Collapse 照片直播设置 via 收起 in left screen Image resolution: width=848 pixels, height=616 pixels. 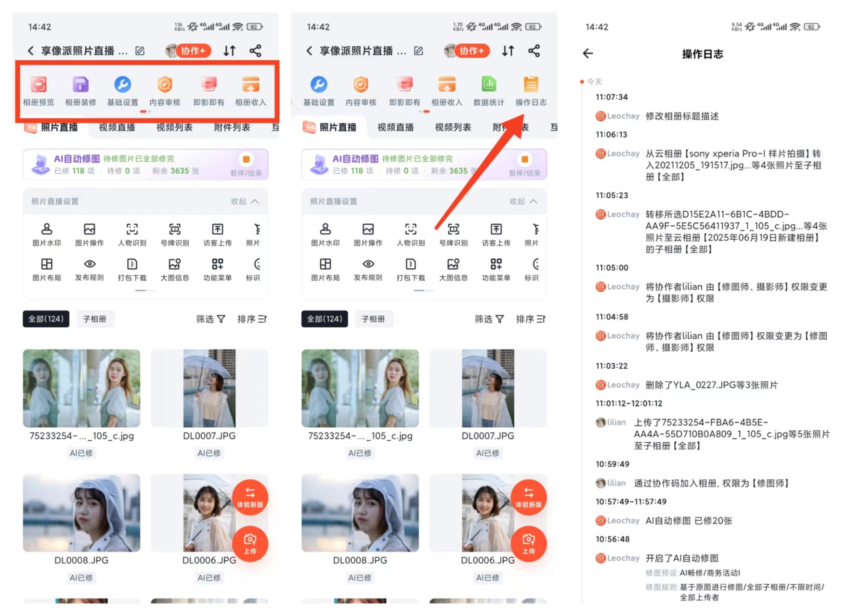point(245,201)
